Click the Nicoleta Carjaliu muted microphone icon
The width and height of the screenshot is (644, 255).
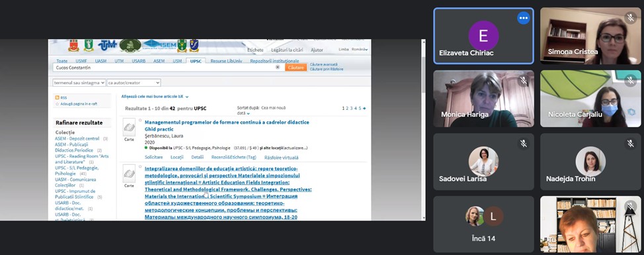631,81
